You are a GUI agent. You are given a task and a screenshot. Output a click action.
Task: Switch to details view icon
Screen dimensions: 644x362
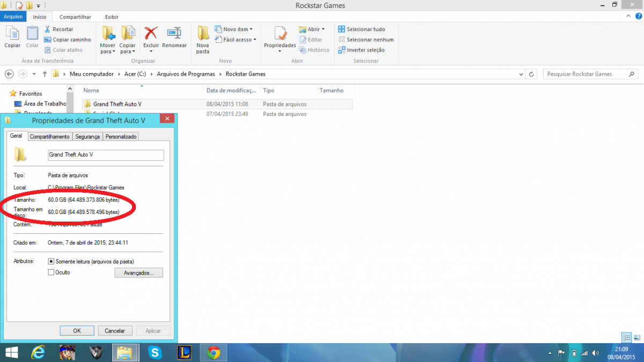(x=626, y=337)
